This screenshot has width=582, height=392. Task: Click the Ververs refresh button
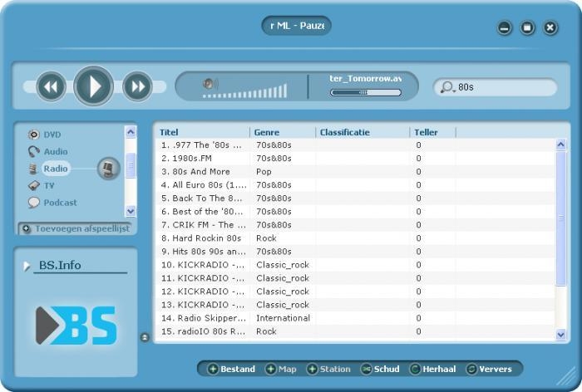pos(489,369)
